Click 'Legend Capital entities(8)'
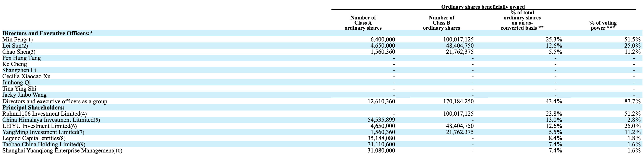This screenshot has height=154, width=644. tap(34, 138)
